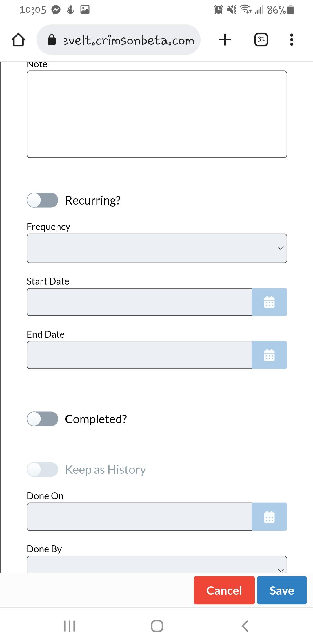The width and height of the screenshot is (313, 644).
Task: Expand the Done By dropdown
Action: (x=157, y=564)
